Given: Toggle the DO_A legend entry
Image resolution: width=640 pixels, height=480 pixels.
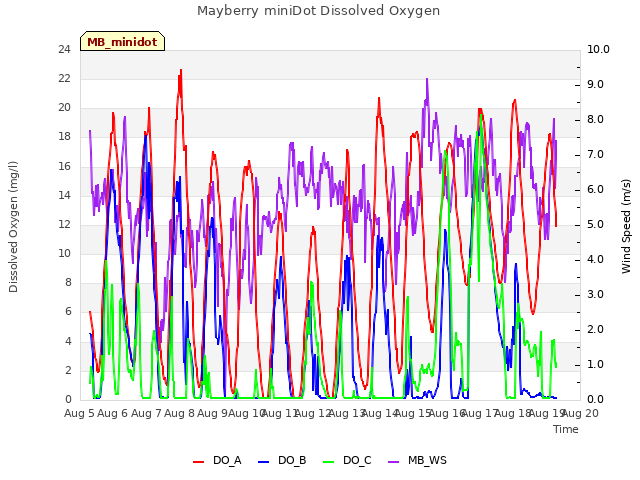Looking at the screenshot, I should coord(217,460).
